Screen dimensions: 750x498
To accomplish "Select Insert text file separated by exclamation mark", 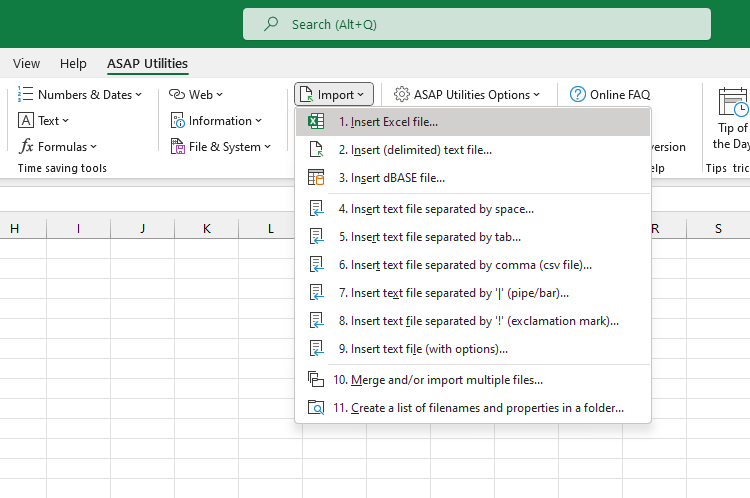I will (473, 321).
